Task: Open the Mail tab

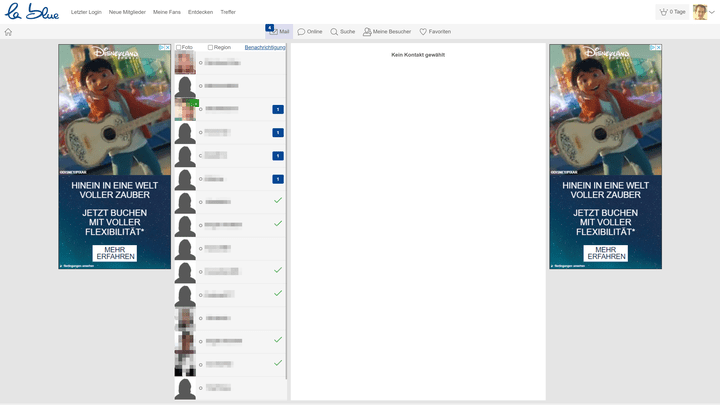Action: click(x=279, y=32)
